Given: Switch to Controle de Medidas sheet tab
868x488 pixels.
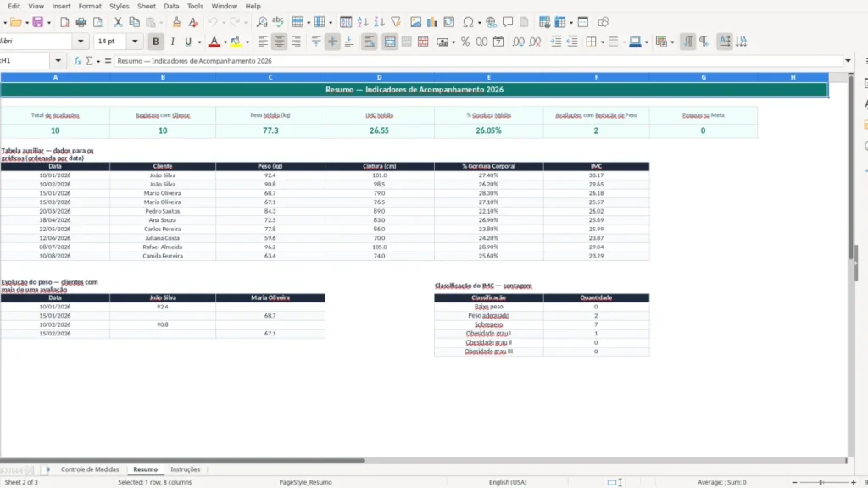Looking at the screenshot, I should click(x=90, y=469).
